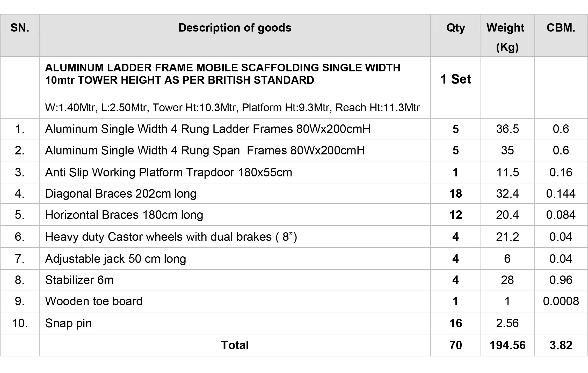This screenshot has height=373, width=588.
Task: Click the 'SN.' header cell
Action: 20,35
